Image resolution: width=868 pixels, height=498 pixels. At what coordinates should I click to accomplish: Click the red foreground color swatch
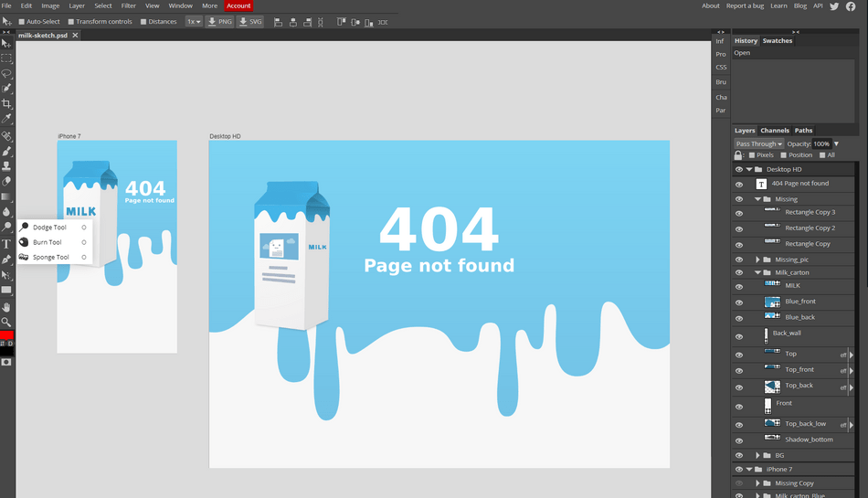(6, 335)
